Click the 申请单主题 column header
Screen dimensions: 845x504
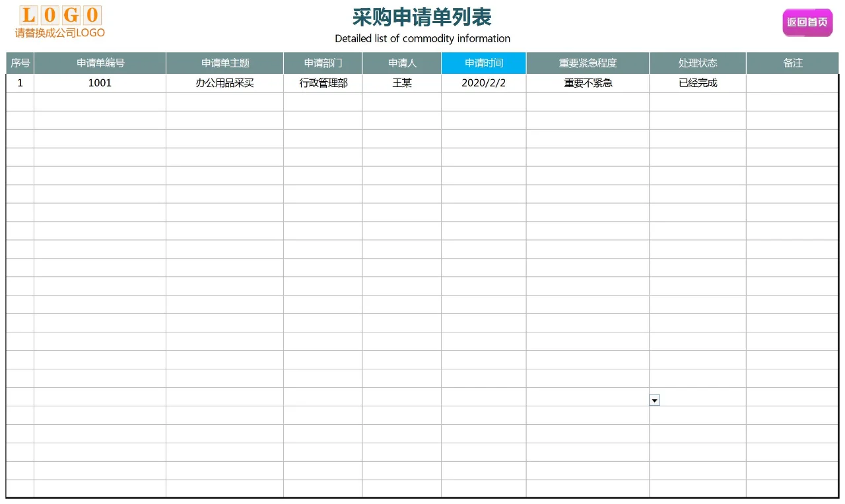click(x=224, y=63)
